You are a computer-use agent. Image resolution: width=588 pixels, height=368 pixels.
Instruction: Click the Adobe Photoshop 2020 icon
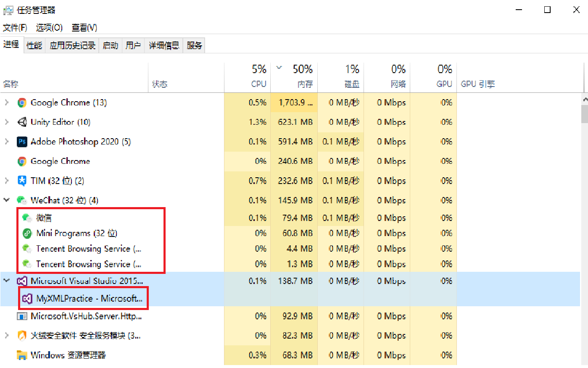point(22,142)
